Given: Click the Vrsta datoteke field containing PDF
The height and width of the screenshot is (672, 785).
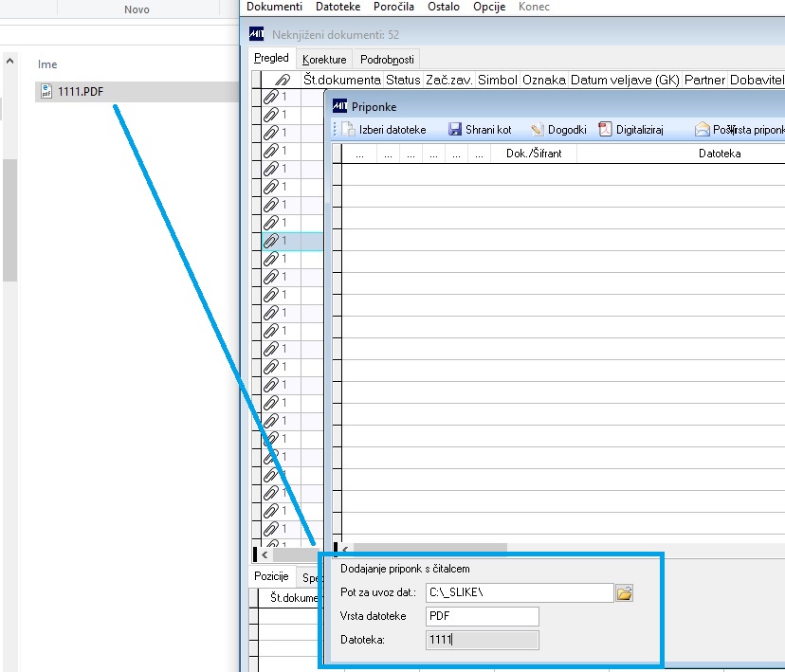Looking at the screenshot, I should pos(483,616).
